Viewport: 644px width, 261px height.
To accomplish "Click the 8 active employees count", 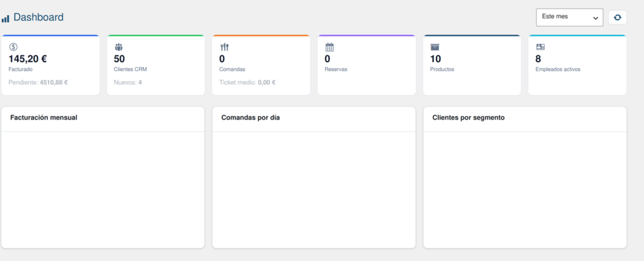I will pyautogui.click(x=538, y=58).
